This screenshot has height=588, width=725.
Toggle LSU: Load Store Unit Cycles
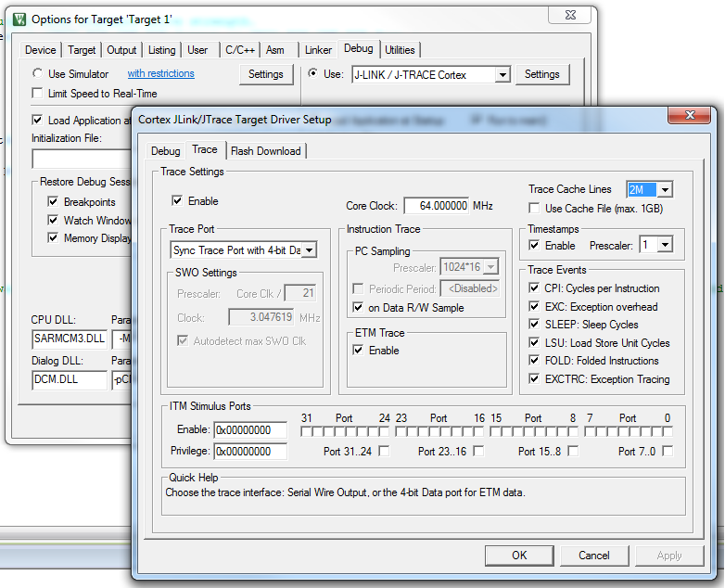click(534, 343)
